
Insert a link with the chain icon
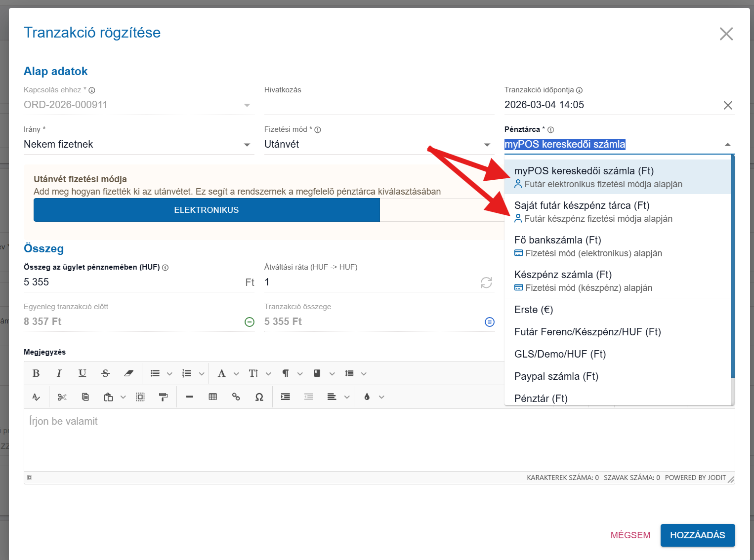[236, 397]
